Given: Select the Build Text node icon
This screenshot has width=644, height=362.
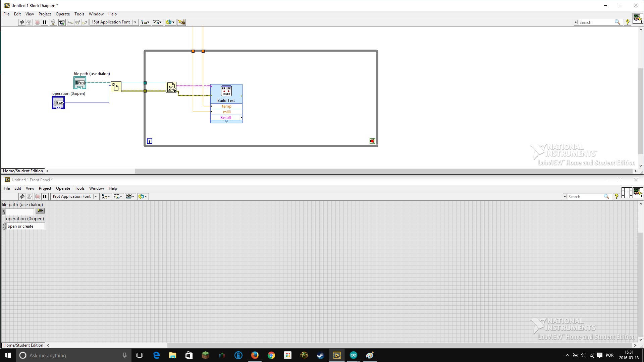Looking at the screenshot, I should tap(226, 91).
